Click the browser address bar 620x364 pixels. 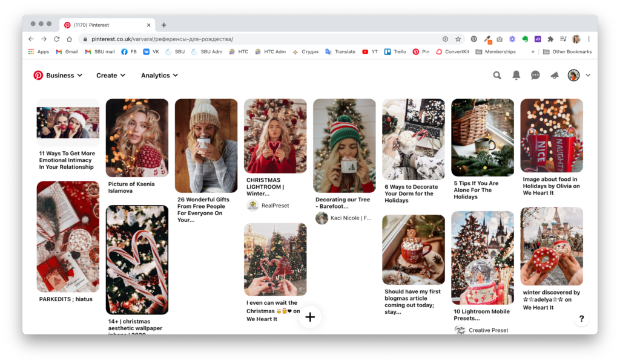click(x=260, y=39)
